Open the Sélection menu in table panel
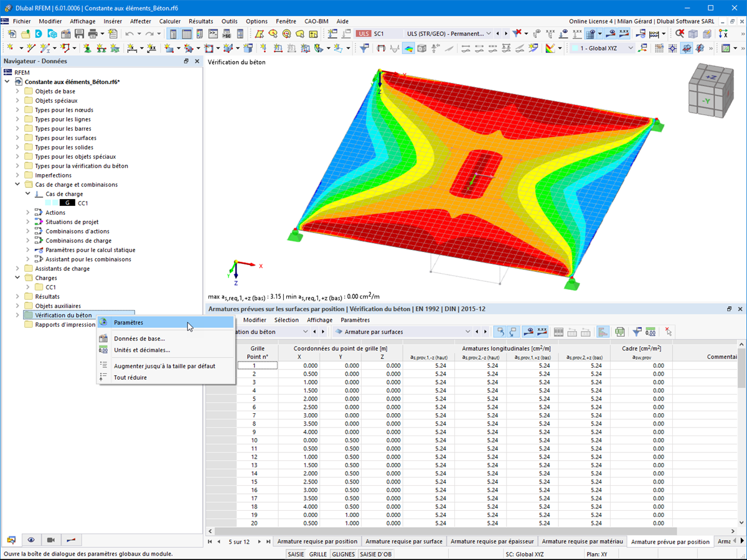 click(x=286, y=320)
